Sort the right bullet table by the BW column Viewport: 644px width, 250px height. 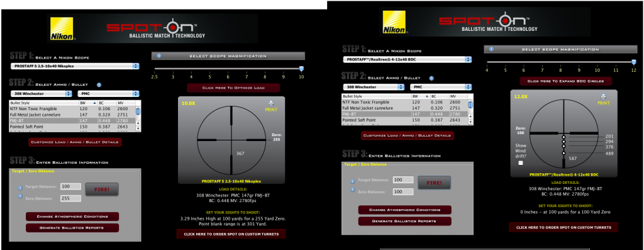[421, 96]
